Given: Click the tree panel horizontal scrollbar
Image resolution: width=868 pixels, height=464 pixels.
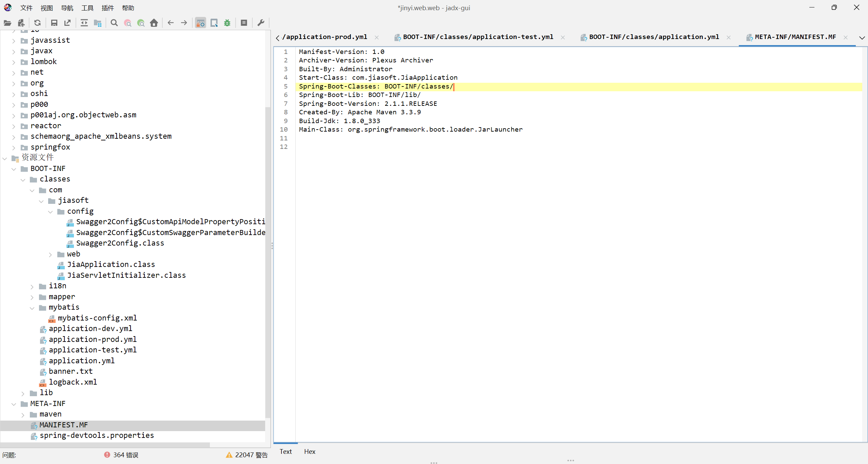Looking at the screenshot, I should [x=105, y=445].
